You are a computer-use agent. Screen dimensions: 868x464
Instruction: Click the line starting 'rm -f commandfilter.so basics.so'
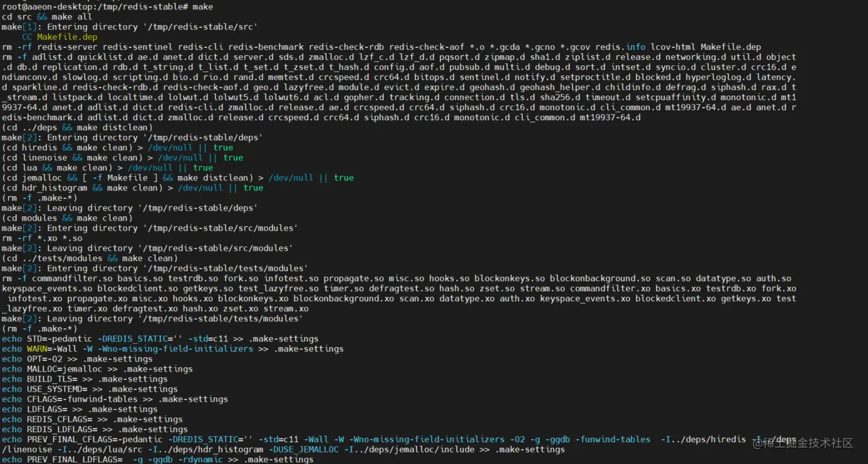coord(396,279)
